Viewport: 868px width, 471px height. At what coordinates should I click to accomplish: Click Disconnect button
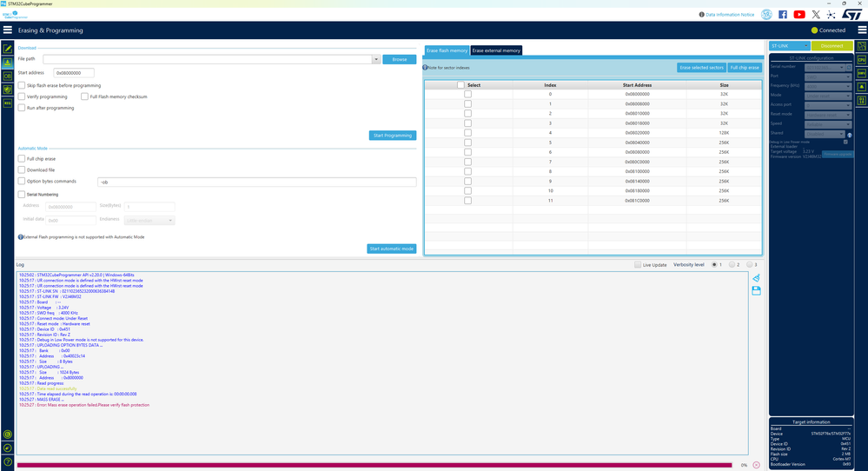pyautogui.click(x=832, y=46)
